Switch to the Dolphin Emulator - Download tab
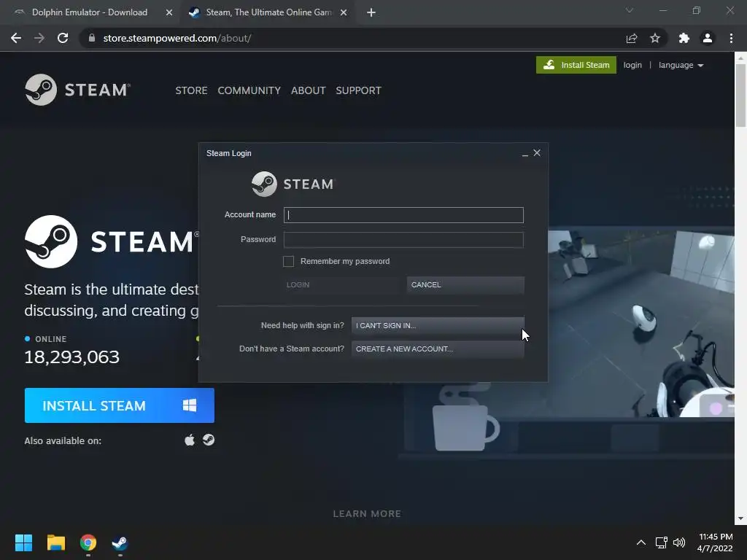747x560 pixels. pos(90,12)
